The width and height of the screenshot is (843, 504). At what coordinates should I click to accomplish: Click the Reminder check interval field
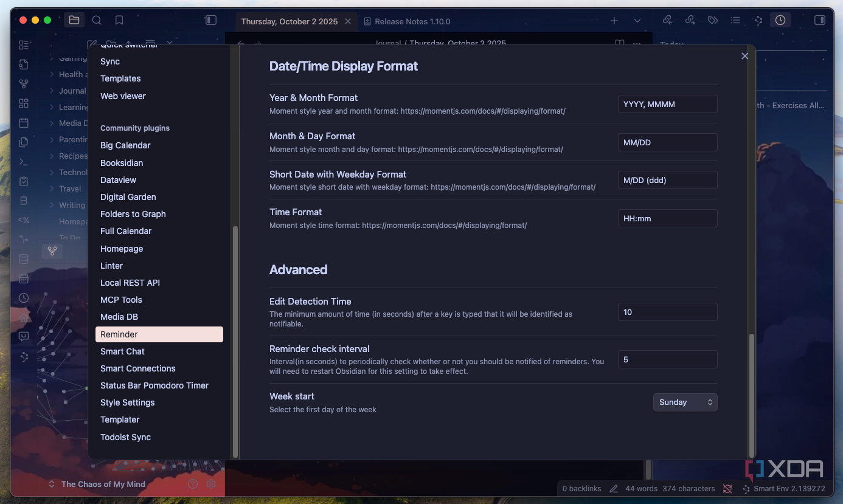pos(668,359)
